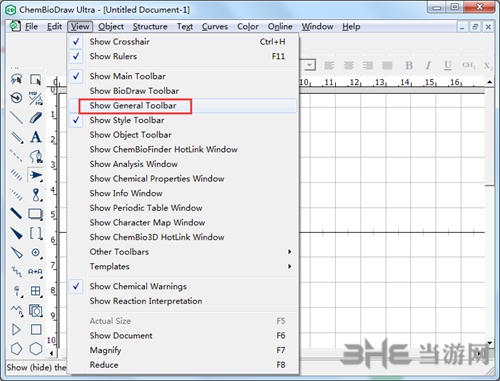
Task: Toggle off Show Main Toolbar
Action: [182, 76]
